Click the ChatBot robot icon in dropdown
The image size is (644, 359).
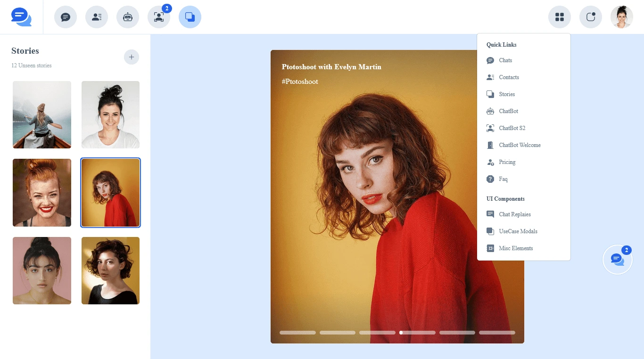[490, 111]
